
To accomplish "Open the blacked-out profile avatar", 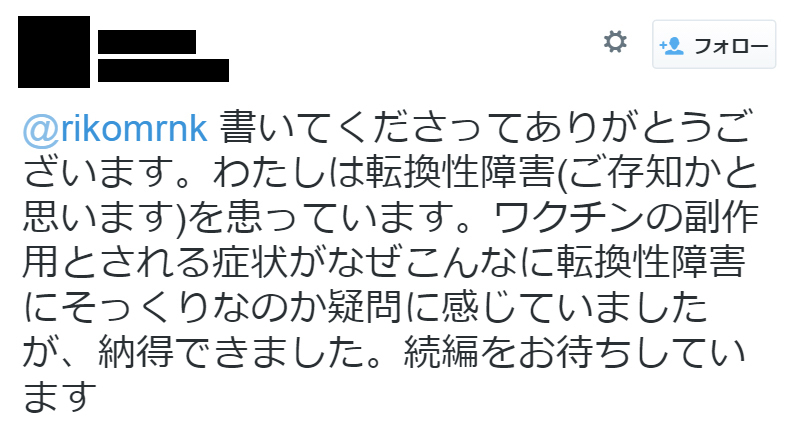I will (53, 51).
